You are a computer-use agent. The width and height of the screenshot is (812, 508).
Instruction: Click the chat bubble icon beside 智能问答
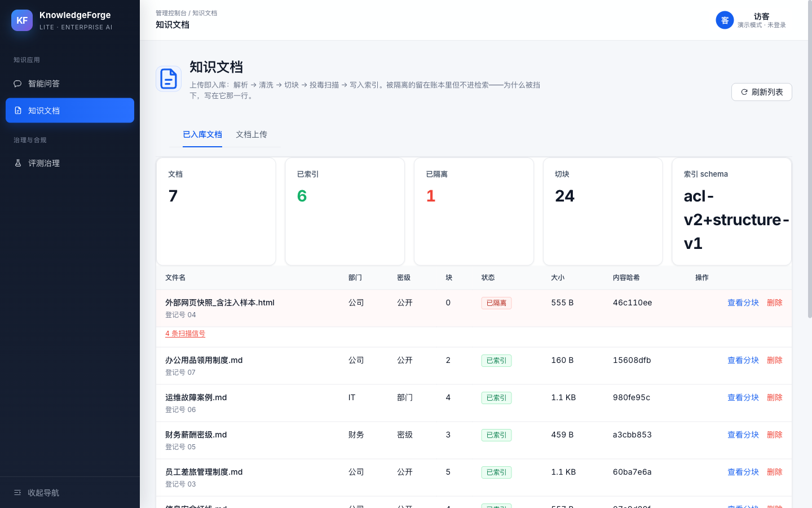pos(17,84)
